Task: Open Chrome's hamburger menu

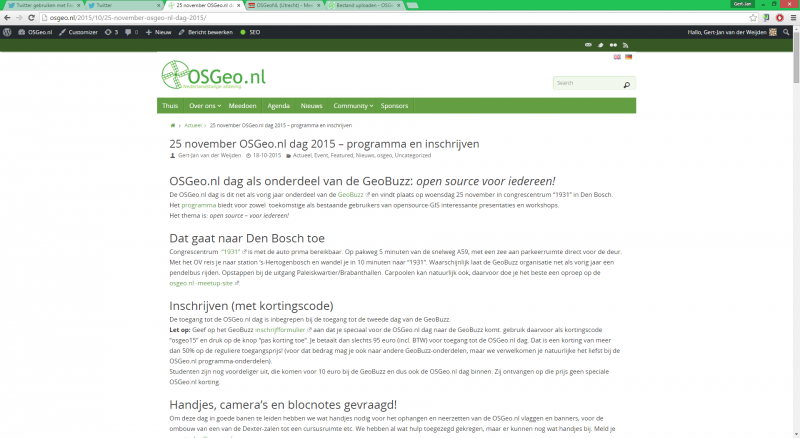Action: (790, 17)
